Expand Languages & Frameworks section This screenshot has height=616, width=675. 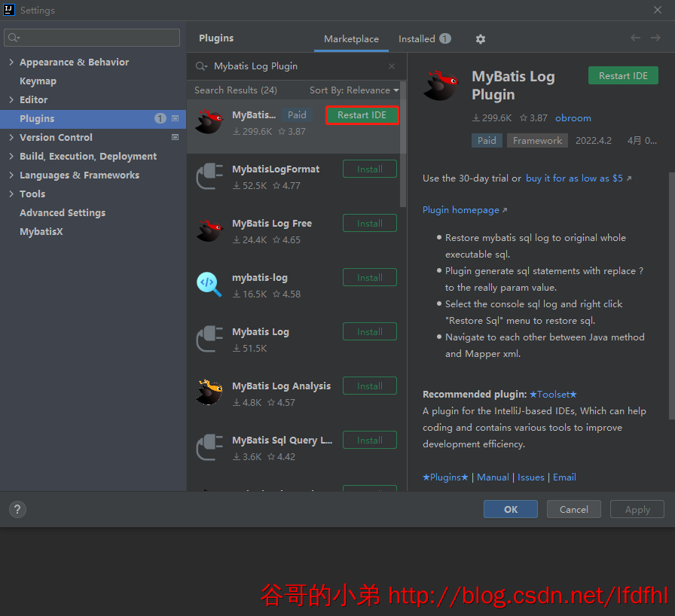coord(11,175)
